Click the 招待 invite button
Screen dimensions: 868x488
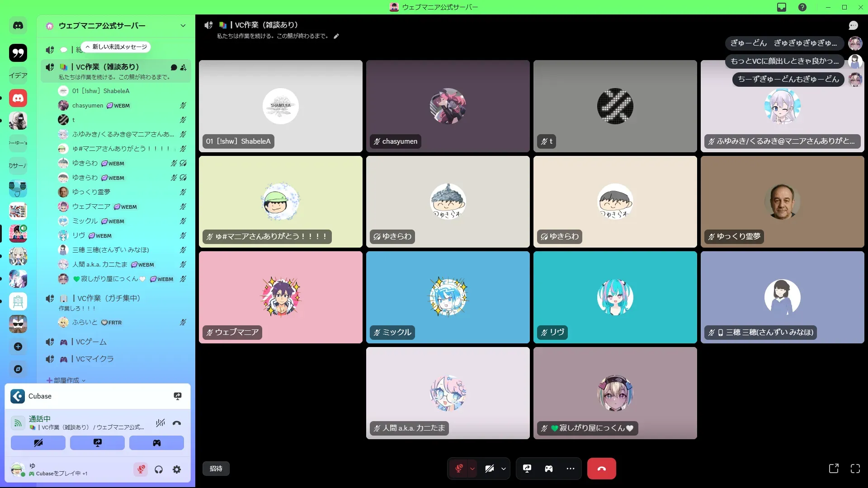(216, 469)
